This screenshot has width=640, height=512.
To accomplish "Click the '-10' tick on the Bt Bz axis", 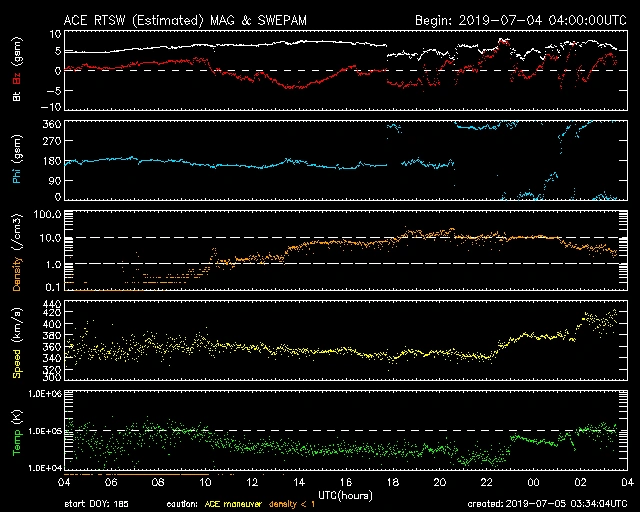I will (51, 107).
